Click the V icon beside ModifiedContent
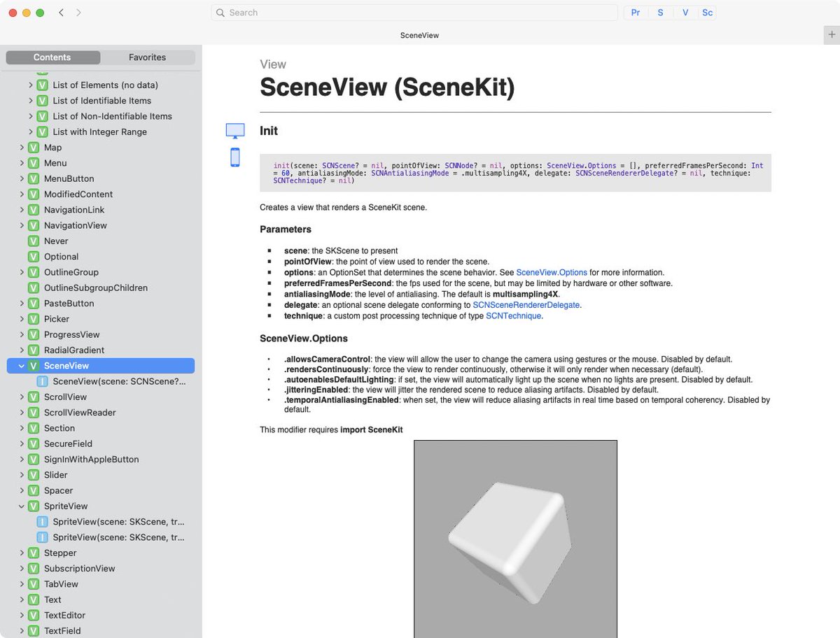Image resolution: width=840 pixels, height=638 pixels. [x=33, y=194]
